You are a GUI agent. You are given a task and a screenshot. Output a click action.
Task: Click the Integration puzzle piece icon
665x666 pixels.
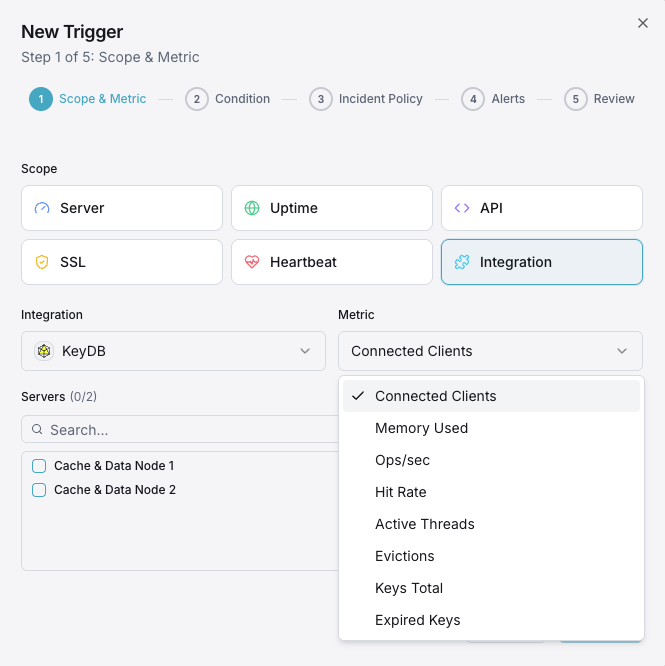tap(462, 262)
